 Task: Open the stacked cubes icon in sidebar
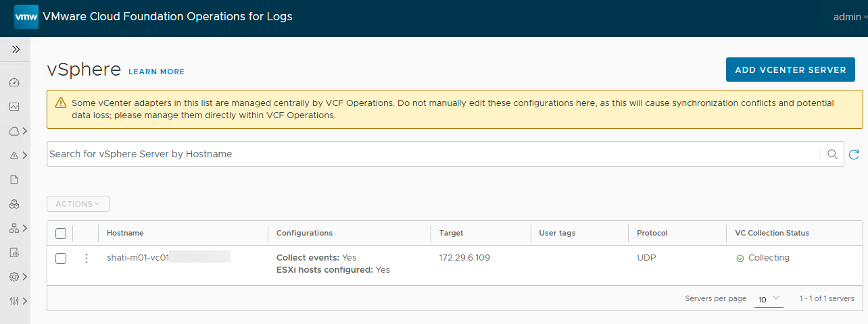coord(14,204)
